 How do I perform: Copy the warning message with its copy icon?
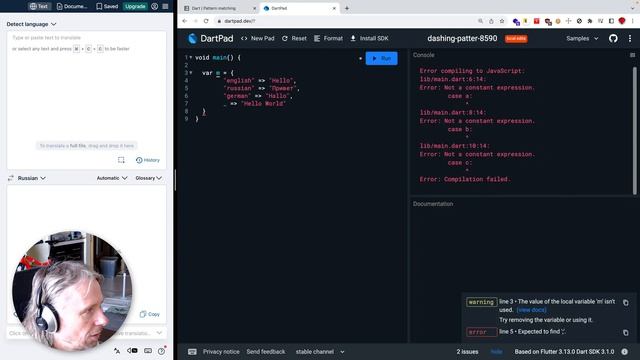tap(626, 303)
